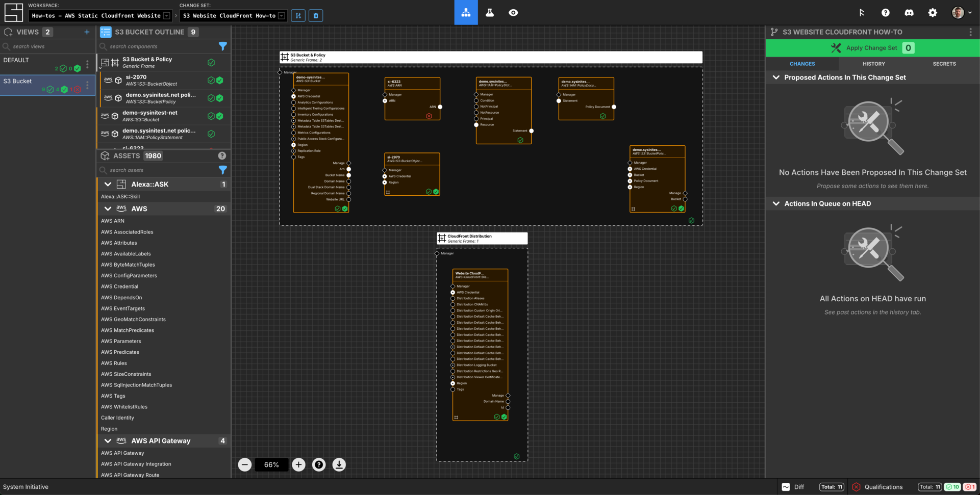Filter components with funnel icon
980x495 pixels.
223,46
